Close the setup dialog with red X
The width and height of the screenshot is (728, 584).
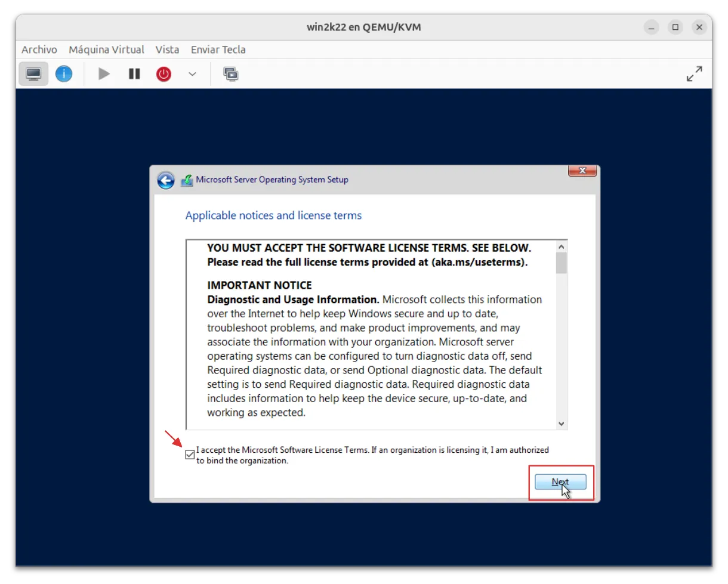(582, 171)
